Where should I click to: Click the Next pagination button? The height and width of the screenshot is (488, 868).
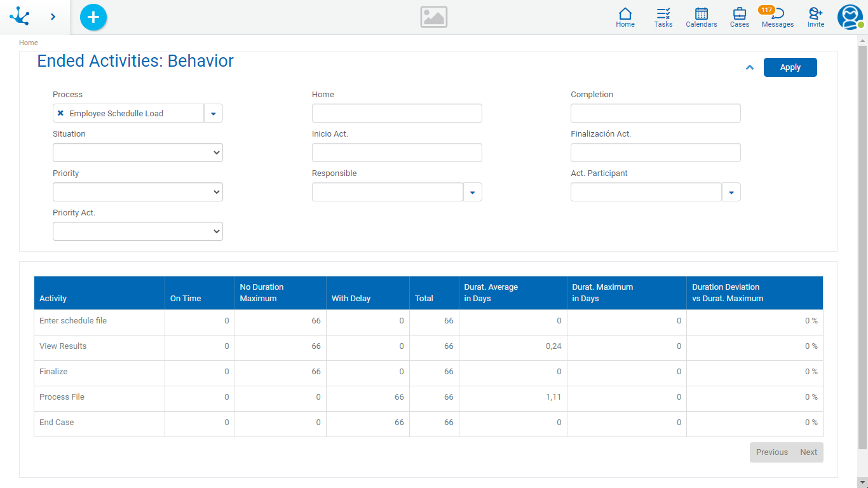coord(808,452)
